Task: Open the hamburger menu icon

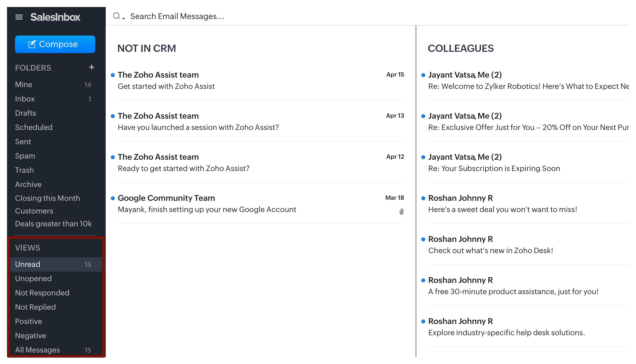Action: click(19, 17)
